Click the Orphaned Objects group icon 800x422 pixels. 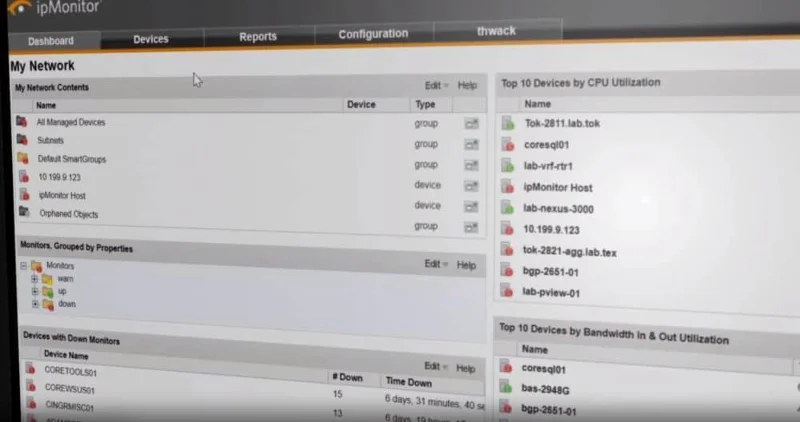click(x=24, y=211)
